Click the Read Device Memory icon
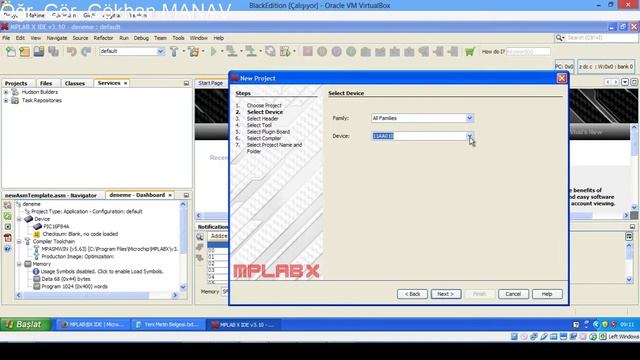 pos(251,51)
